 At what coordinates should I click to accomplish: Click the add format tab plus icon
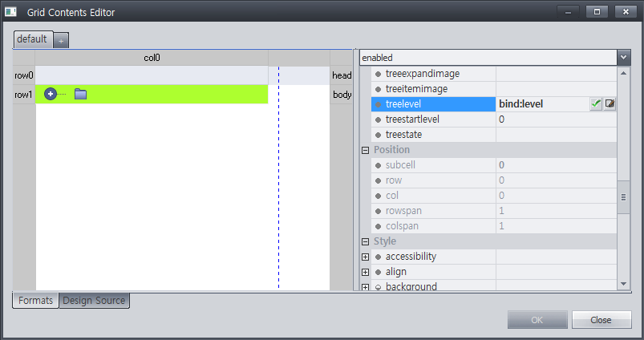tap(62, 40)
